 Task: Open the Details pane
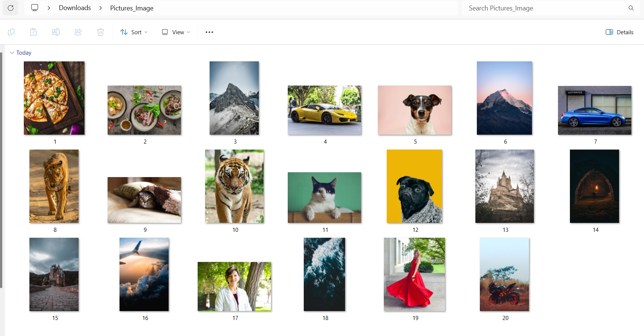pos(619,32)
